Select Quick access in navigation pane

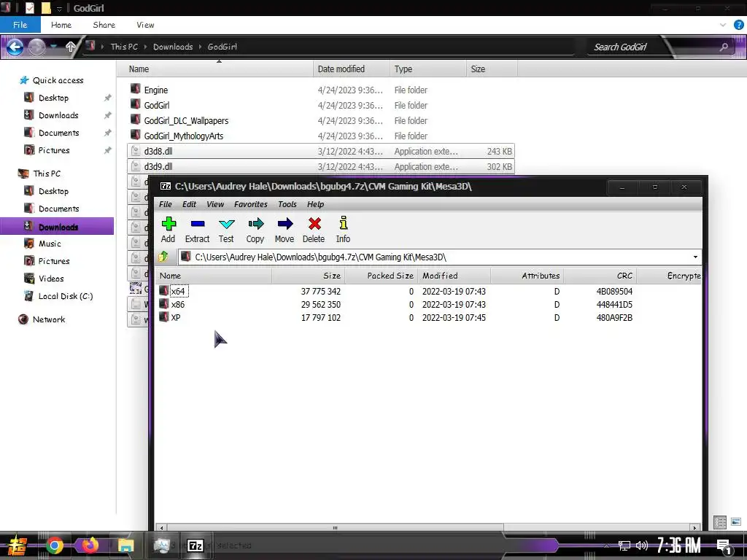pyautogui.click(x=58, y=80)
